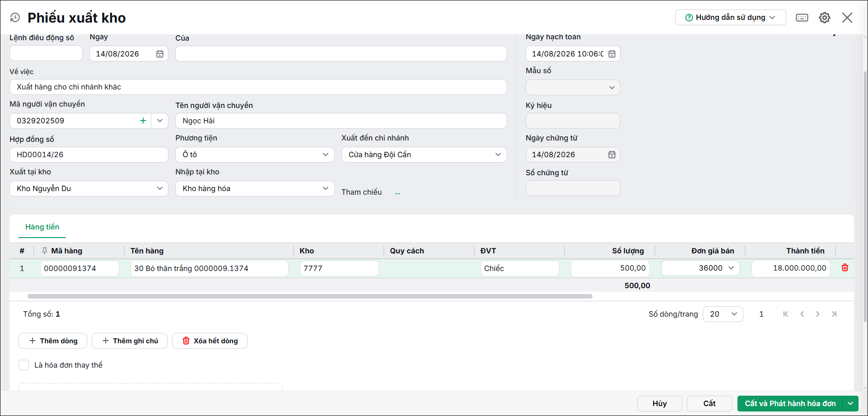The height and width of the screenshot is (416, 868).
Task: Add new carrier with the plus icon
Action: pyautogui.click(x=143, y=121)
